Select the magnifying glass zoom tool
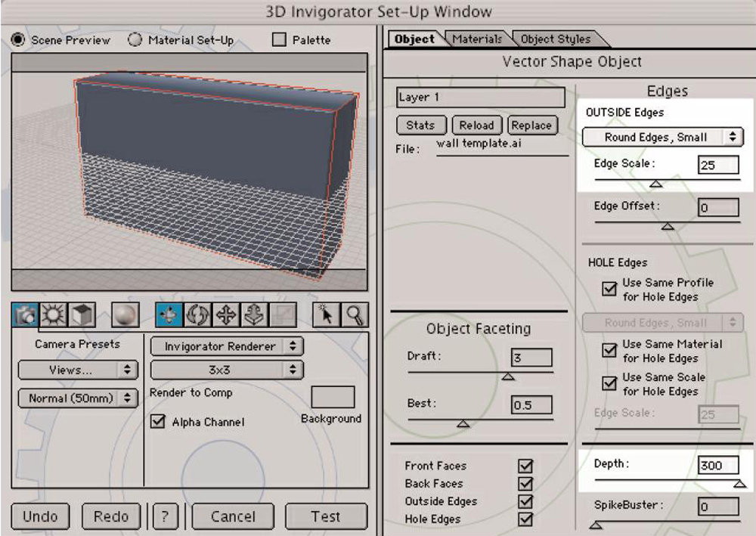Image resolution: width=756 pixels, height=536 pixels. [x=355, y=315]
